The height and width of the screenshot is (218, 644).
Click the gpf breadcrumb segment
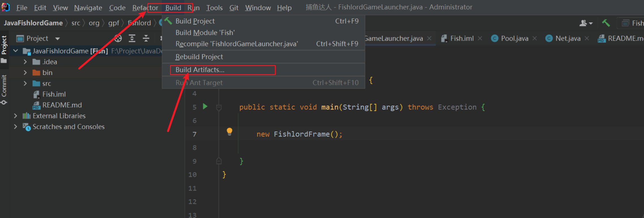click(x=114, y=23)
